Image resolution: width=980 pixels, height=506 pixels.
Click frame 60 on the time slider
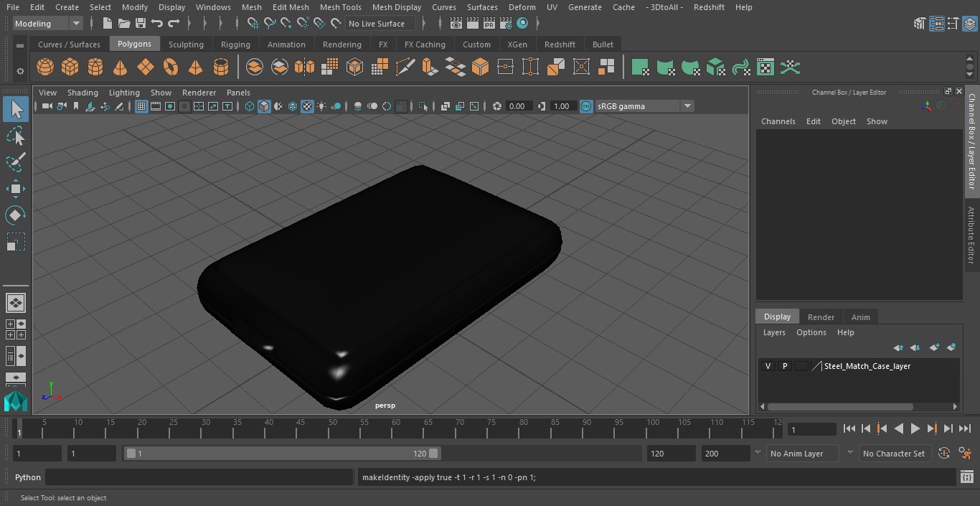coord(396,428)
